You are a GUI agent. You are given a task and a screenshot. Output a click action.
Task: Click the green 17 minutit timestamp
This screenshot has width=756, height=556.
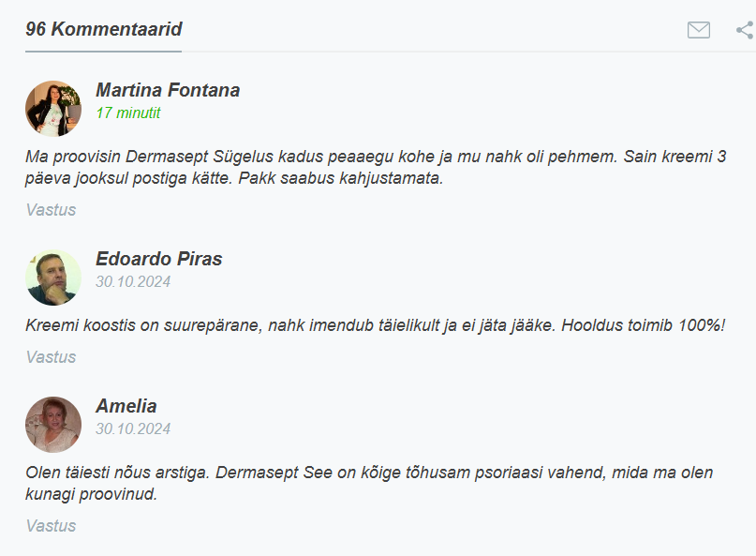click(x=127, y=113)
